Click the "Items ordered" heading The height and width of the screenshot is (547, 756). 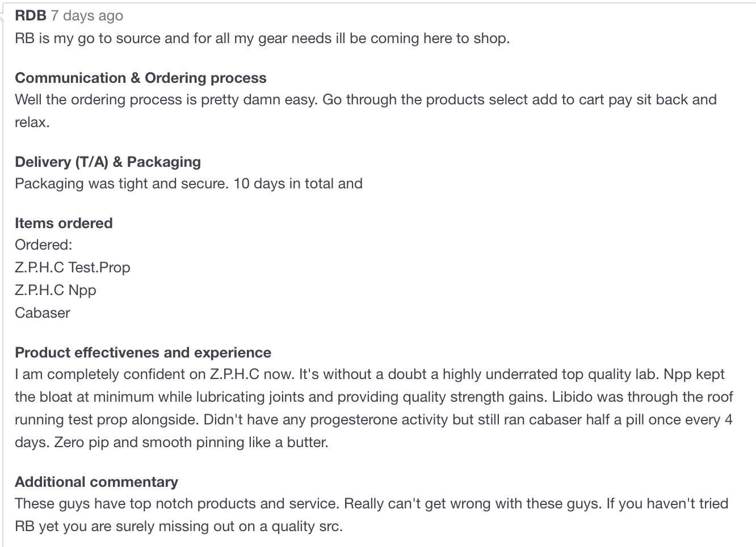pos(64,223)
